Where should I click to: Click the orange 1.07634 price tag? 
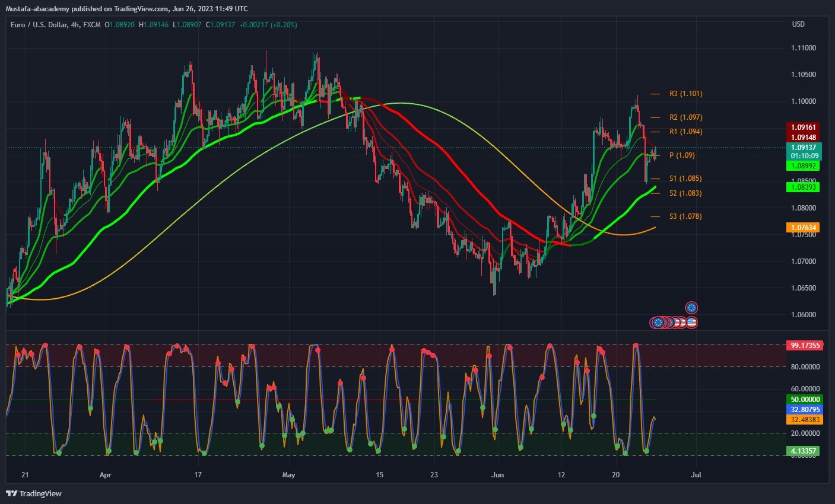[x=803, y=227]
